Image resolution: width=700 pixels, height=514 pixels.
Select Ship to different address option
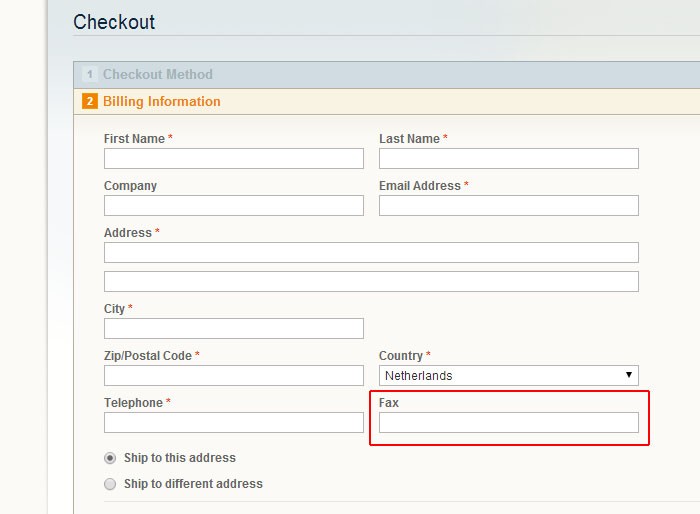[x=110, y=484]
